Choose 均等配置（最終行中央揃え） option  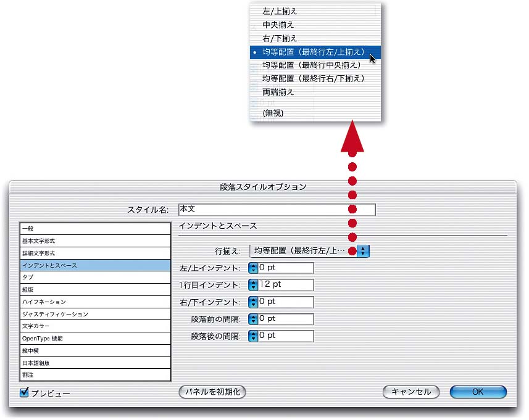[x=315, y=65]
